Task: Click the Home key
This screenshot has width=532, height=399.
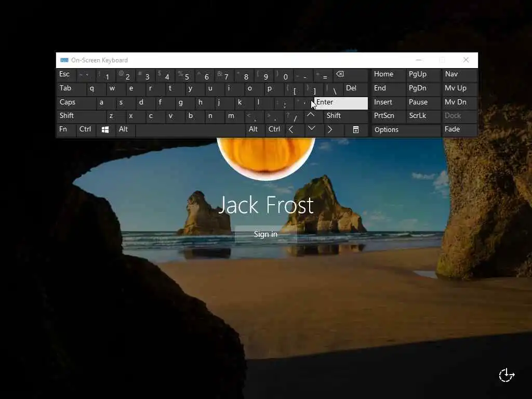Action: [x=389, y=75]
